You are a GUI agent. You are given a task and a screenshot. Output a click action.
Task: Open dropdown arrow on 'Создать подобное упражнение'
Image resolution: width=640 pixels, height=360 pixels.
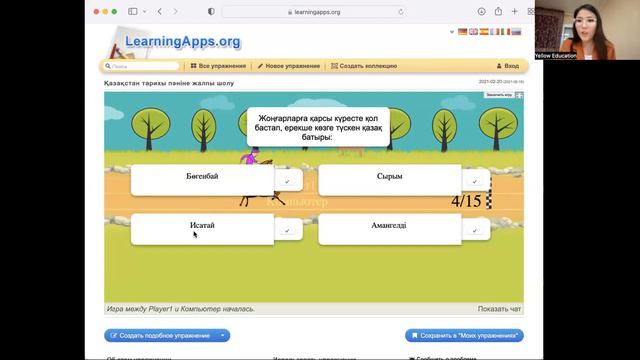click(x=223, y=336)
